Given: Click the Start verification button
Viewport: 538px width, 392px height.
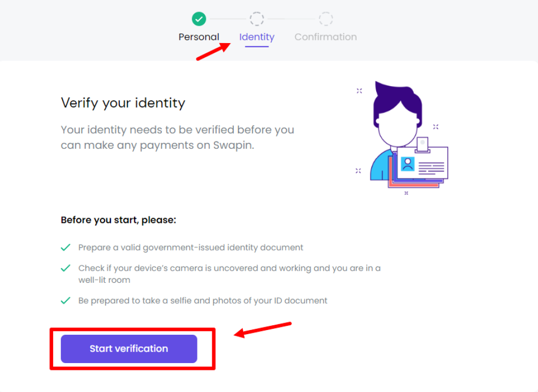Looking at the screenshot, I should pyautogui.click(x=129, y=348).
